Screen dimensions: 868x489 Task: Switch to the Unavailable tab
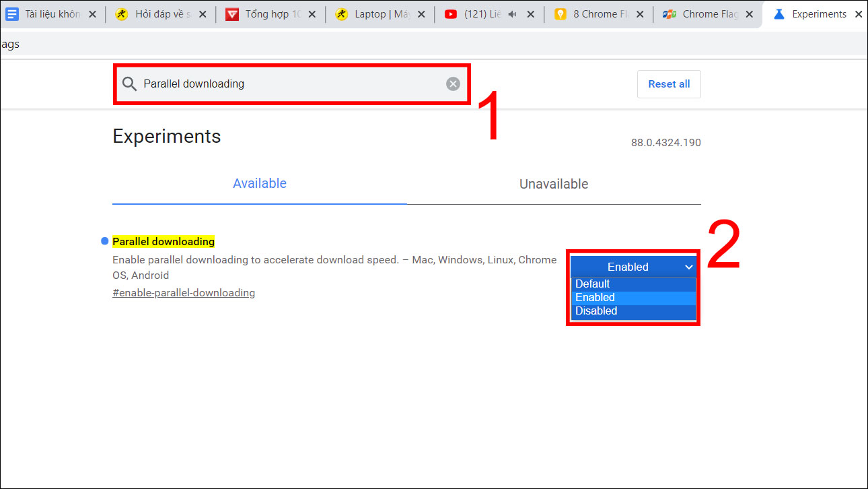(x=553, y=183)
